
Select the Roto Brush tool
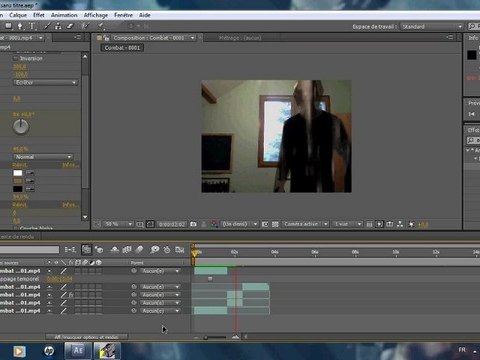point(85,26)
